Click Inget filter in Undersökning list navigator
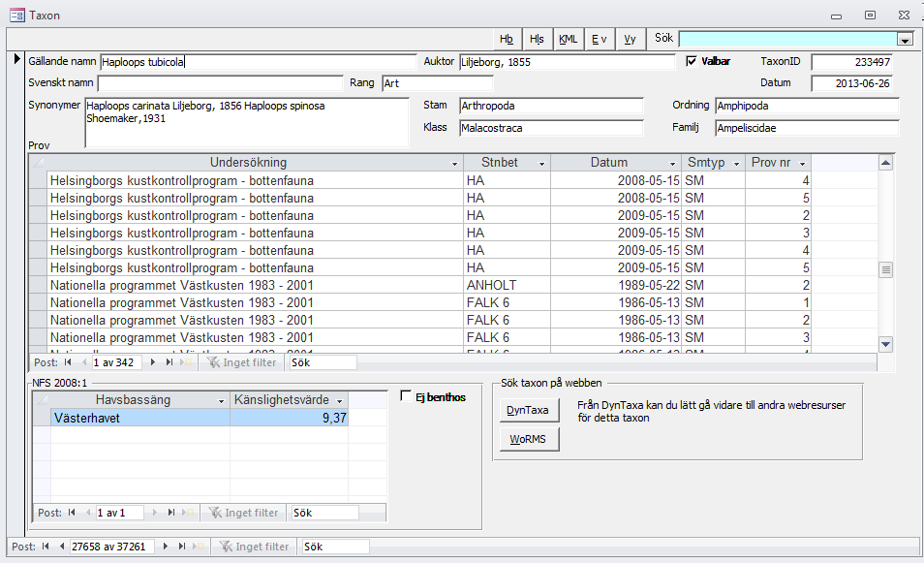Viewport: 924px width, 563px height. (x=241, y=362)
